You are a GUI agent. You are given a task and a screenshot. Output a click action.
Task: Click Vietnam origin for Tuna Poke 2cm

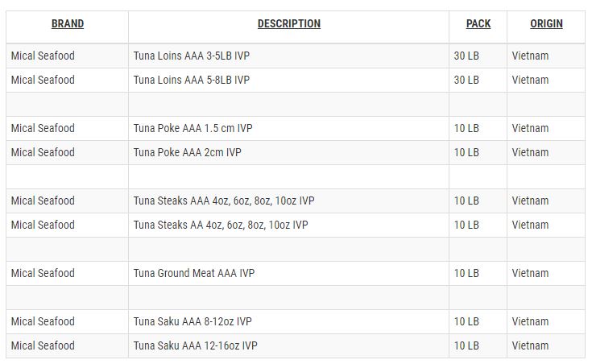(x=530, y=152)
